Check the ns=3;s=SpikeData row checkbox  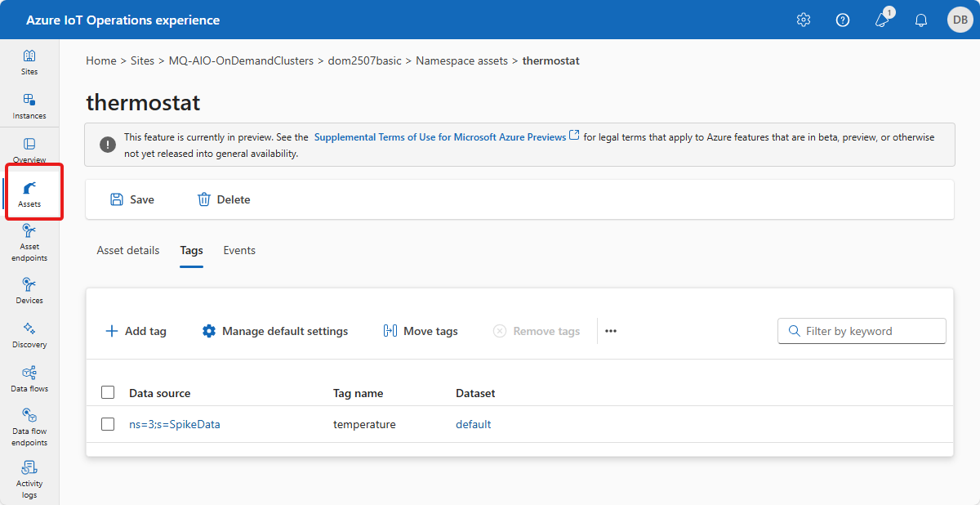coord(108,424)
